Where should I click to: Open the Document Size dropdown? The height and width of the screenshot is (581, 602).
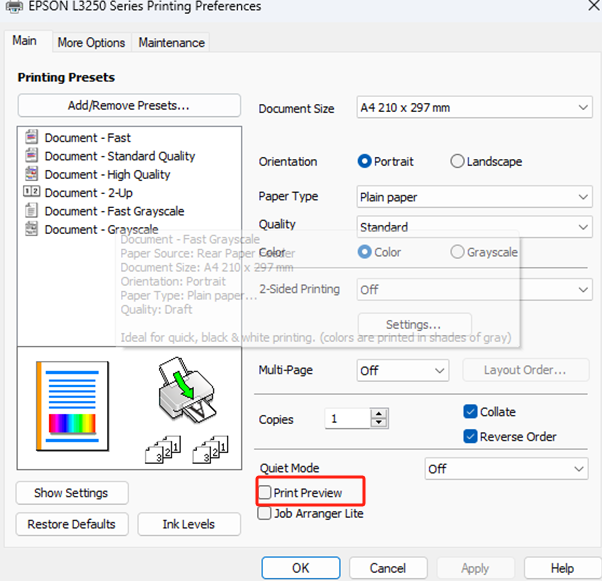click(474, 107)
